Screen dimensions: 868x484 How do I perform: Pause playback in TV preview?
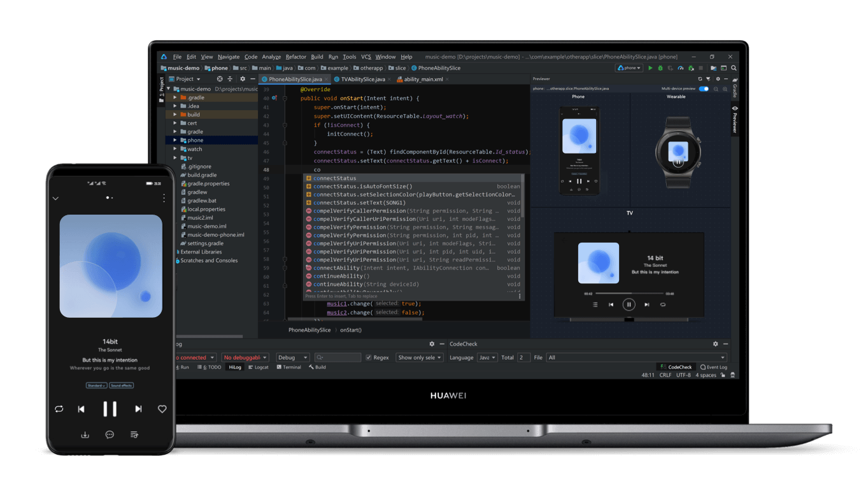coord(629,304)
